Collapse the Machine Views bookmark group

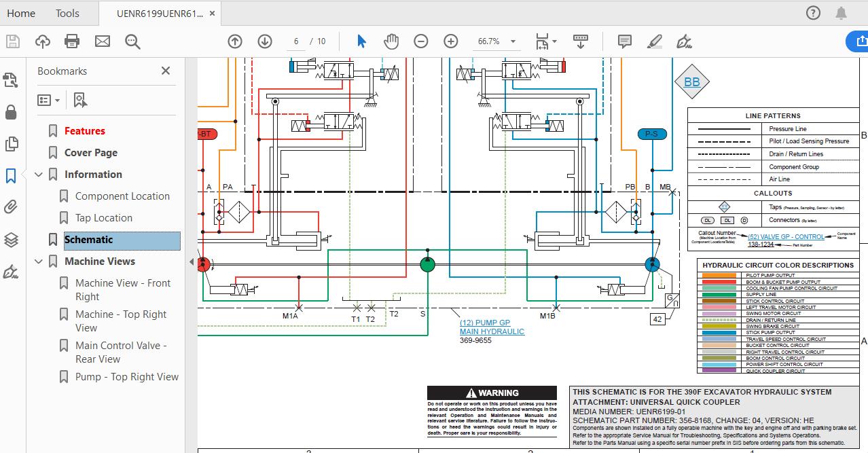click(x=39, y=261)
